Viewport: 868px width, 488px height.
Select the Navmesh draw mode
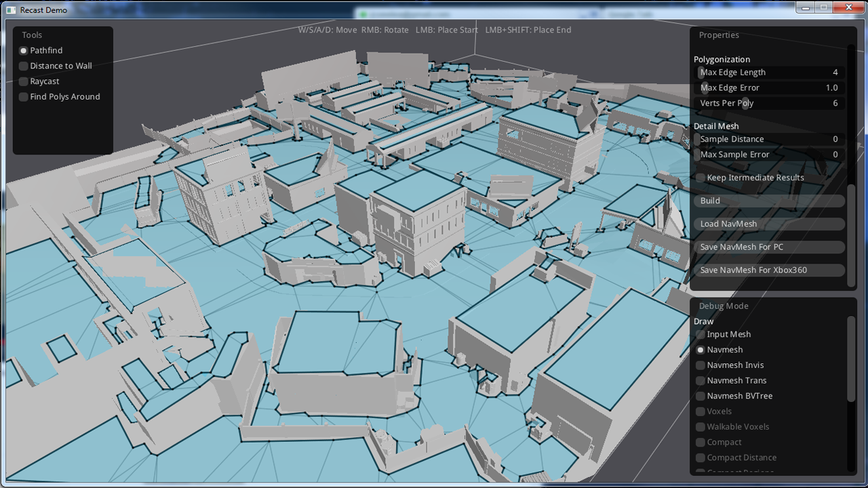[700, 350]
